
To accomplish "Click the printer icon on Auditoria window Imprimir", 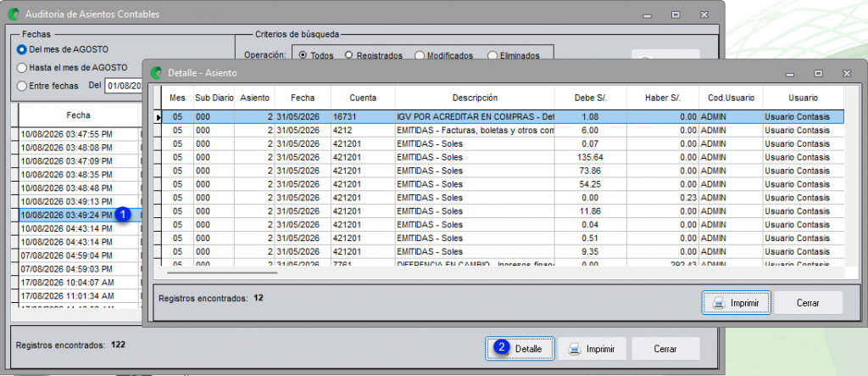I will (576, 349).
